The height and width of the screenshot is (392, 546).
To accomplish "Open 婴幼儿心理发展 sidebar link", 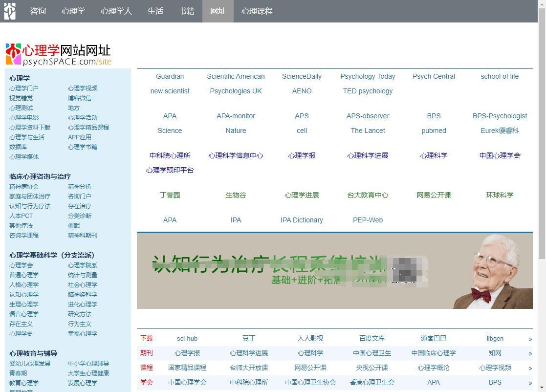I will tap(30, 364).
